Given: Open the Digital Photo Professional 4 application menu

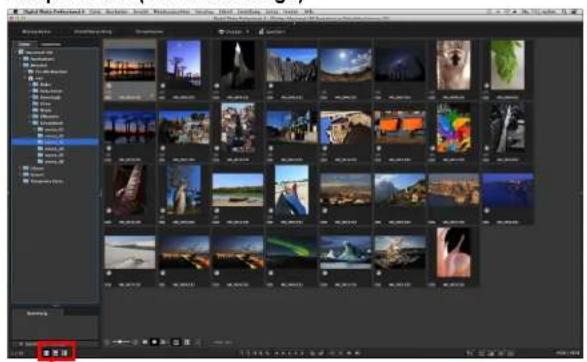Looking at the screenshot, I should 54,12.
